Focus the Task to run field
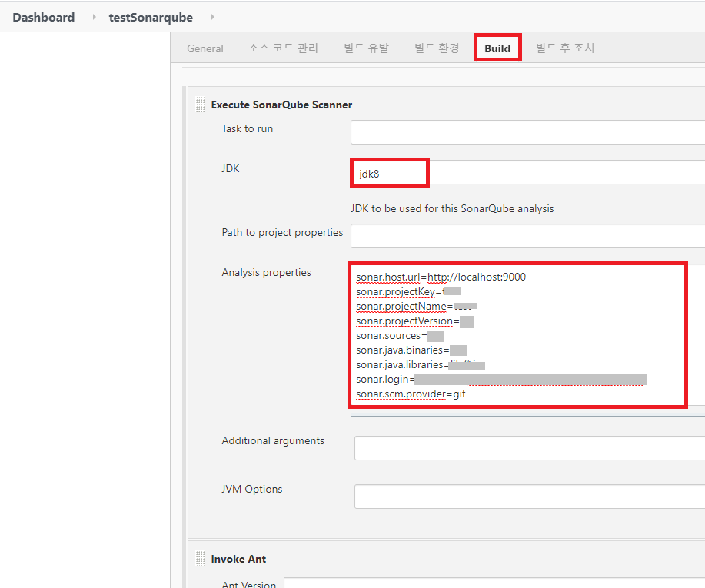Screen dimensions: 705x588 [x=527, y=132]
